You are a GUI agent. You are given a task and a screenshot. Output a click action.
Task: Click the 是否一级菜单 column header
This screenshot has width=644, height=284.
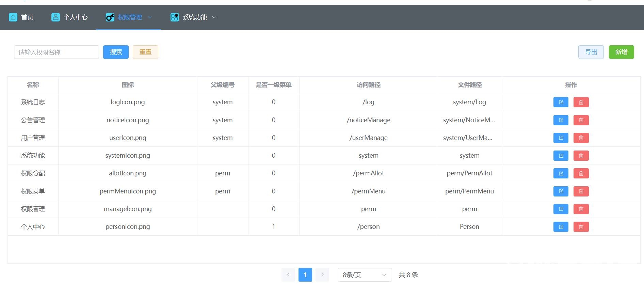pyautogui.click(x=274, y=85)
